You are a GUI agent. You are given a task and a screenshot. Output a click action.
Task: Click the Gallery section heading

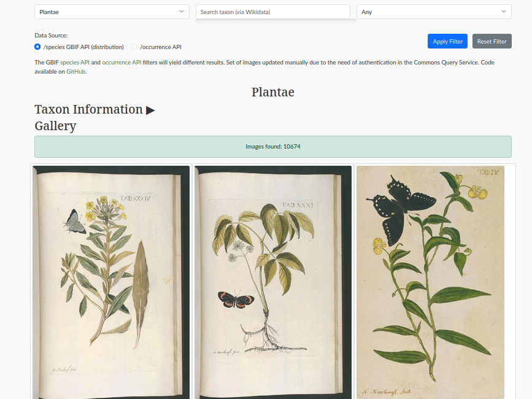(x=55, y=126)
